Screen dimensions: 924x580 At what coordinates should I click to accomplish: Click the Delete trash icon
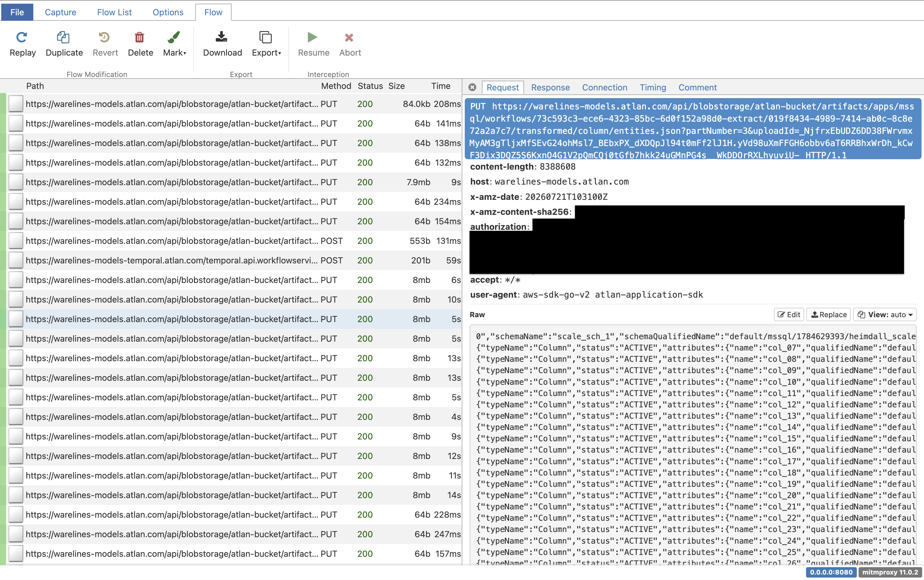click(x=140, y=37)
